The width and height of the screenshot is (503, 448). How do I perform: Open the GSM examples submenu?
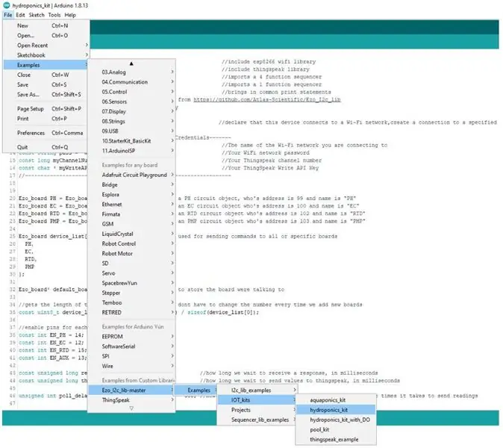[132, 224]
